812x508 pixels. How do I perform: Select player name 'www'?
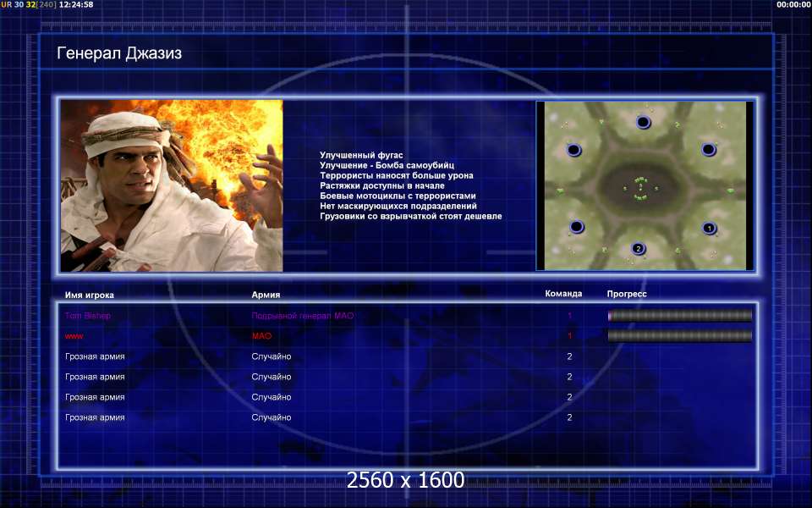74,336
